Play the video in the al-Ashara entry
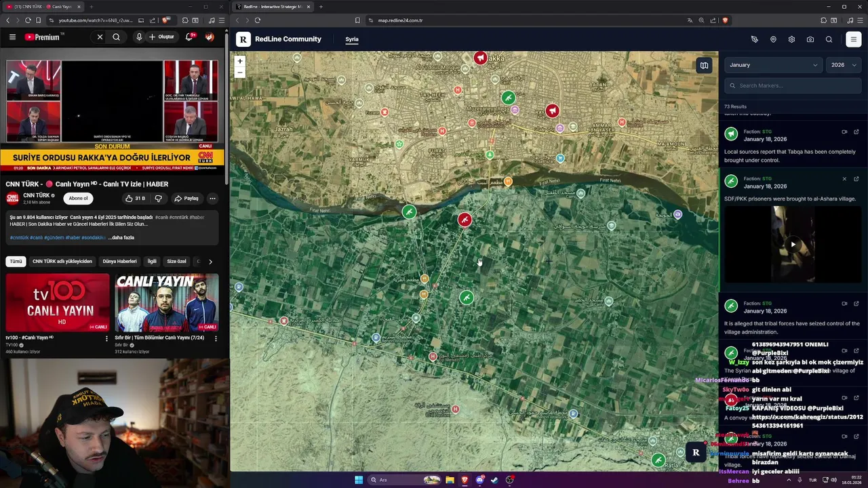This screenshot has height=488, width=868. [793, 244]
